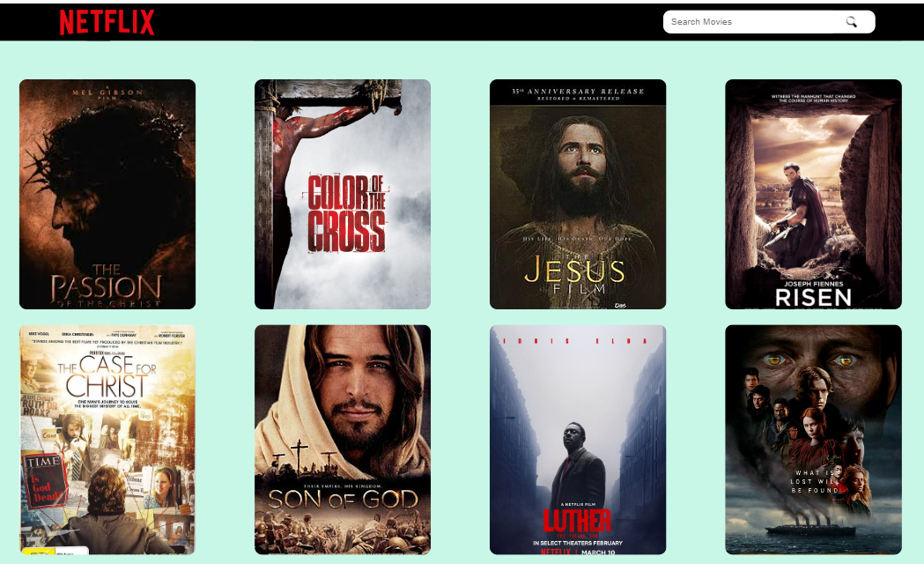This screenshot has width=924, height=564.
Task: Select the Son of God poster
Action: [x=343, y=439]
